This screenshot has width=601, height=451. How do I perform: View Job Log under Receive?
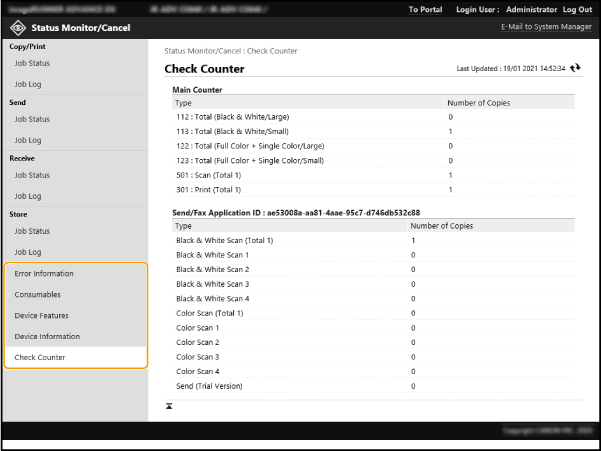pyautogui.click(x=28, y=196)
